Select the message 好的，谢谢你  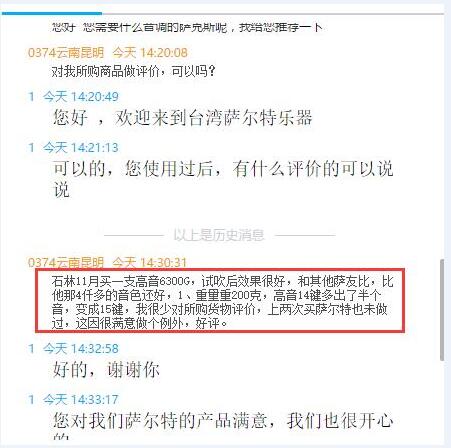[x=106, y=370]
